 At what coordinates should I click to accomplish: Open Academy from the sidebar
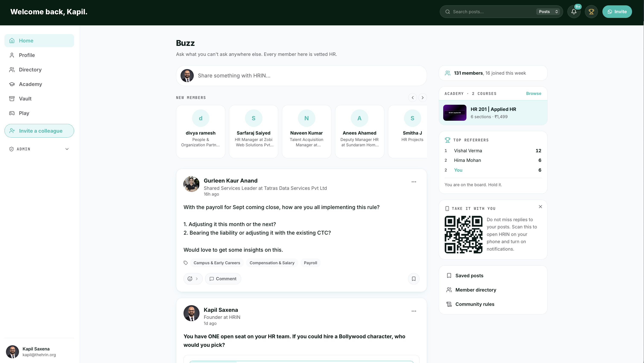39,84
